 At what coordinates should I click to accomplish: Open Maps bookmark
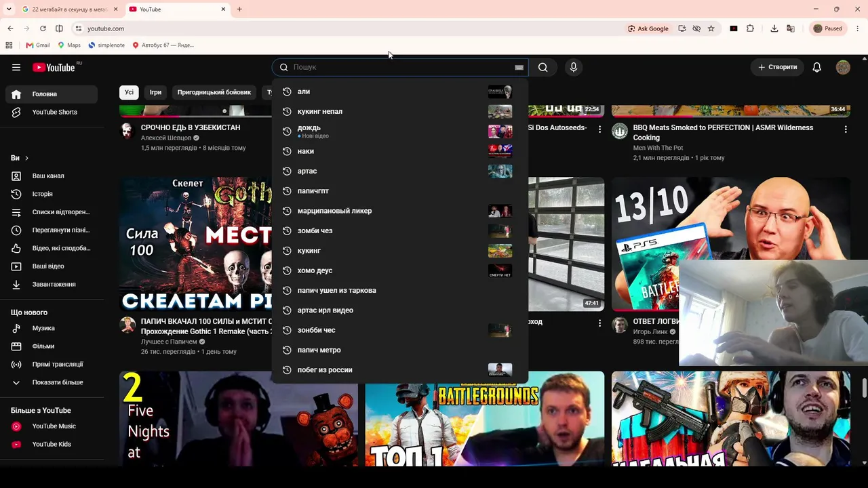click(69, 45)
